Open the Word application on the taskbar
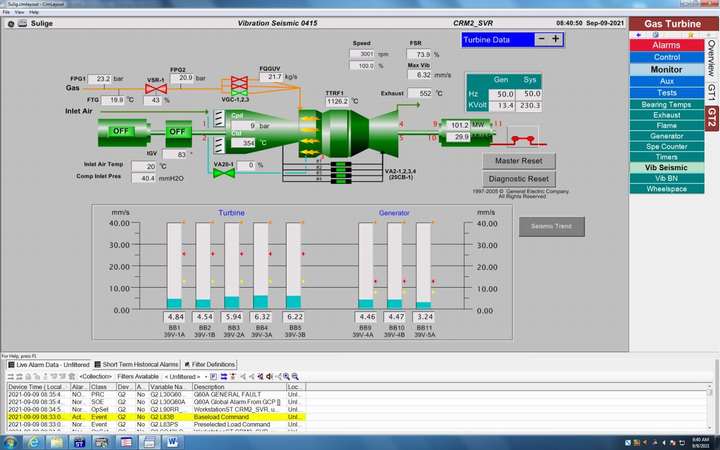The height and width of the screenshot is (450, 720). (x=172, y=443)
